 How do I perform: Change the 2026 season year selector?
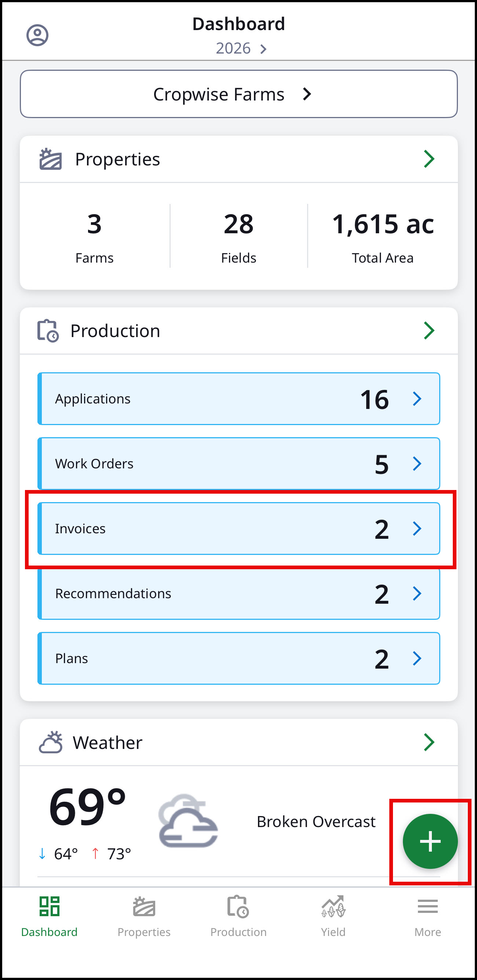coord(241,48)
